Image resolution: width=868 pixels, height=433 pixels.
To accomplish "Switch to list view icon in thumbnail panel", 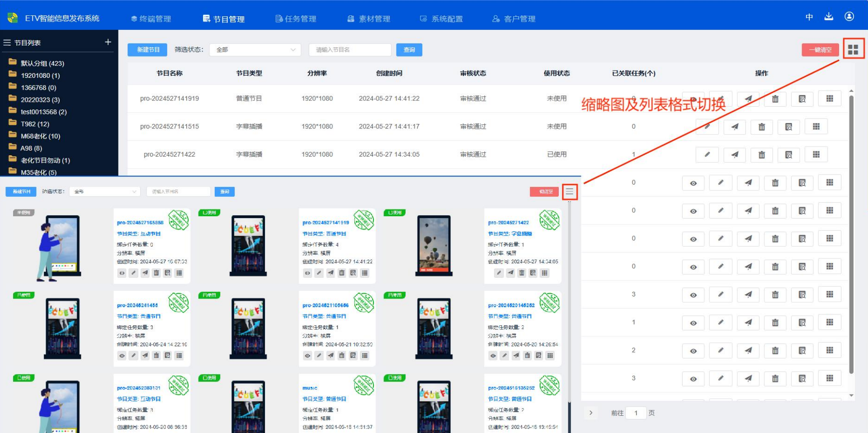I will [569, 192].
